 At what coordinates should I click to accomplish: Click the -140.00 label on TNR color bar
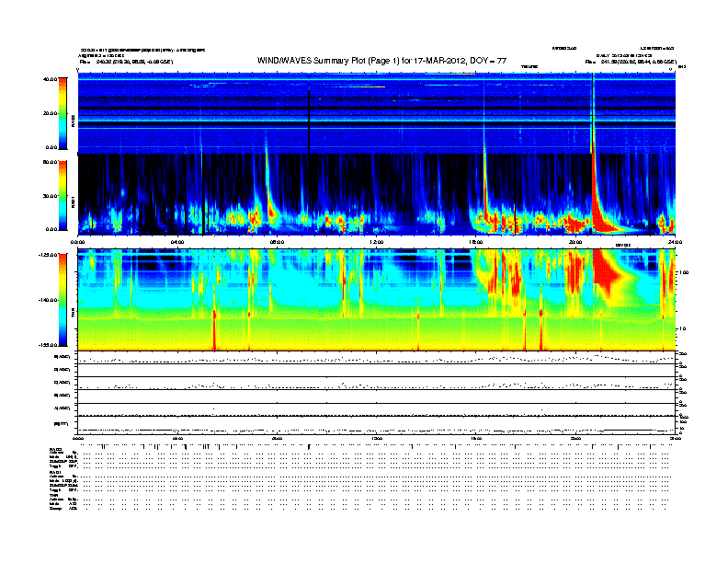click(49, 300)
